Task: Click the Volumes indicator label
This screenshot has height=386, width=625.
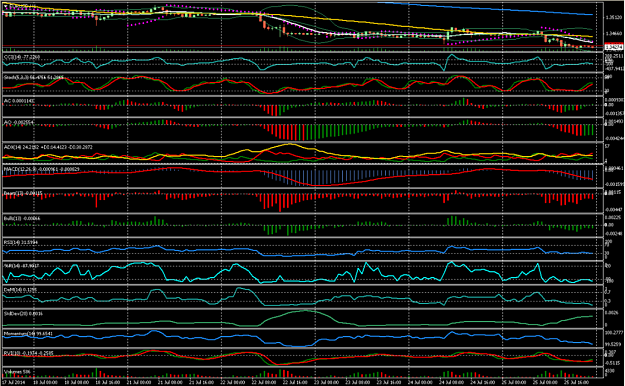Action: click(x=17, y=372)
